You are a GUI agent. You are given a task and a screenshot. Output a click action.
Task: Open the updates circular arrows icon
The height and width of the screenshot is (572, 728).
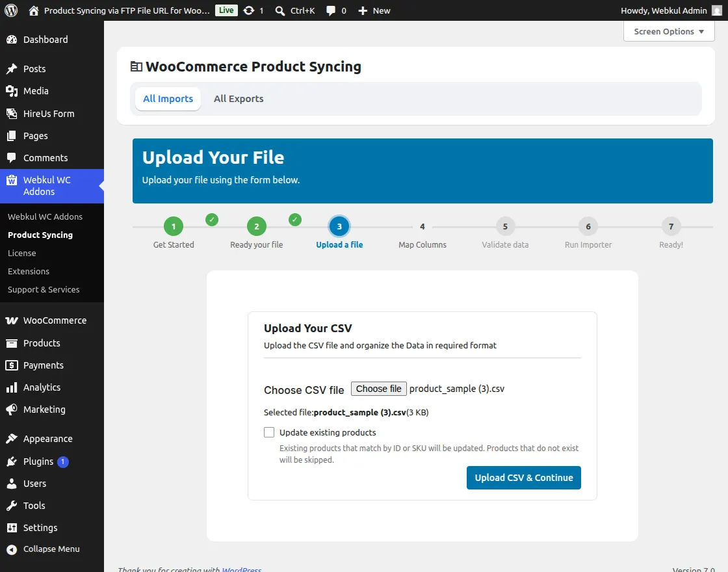click(x=249, y=10)
